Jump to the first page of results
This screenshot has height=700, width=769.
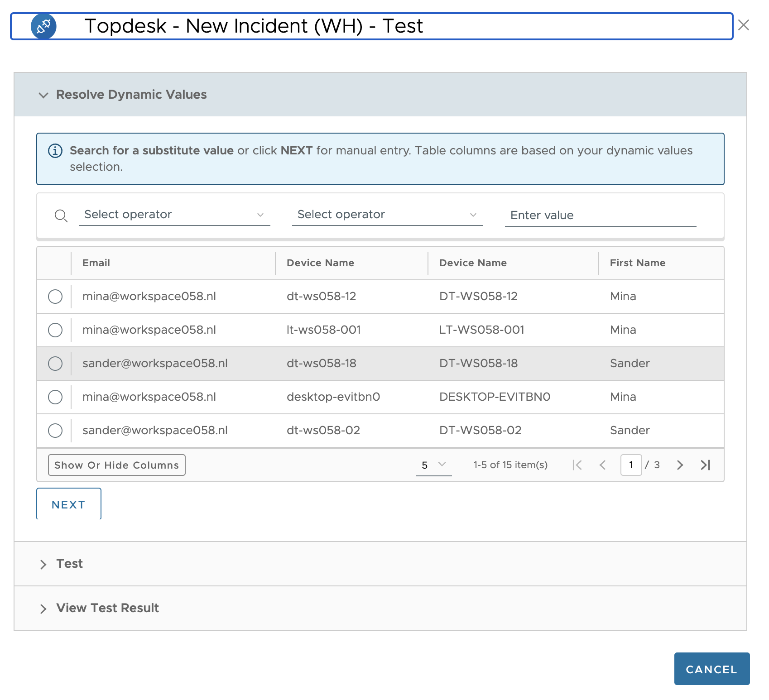577,465
